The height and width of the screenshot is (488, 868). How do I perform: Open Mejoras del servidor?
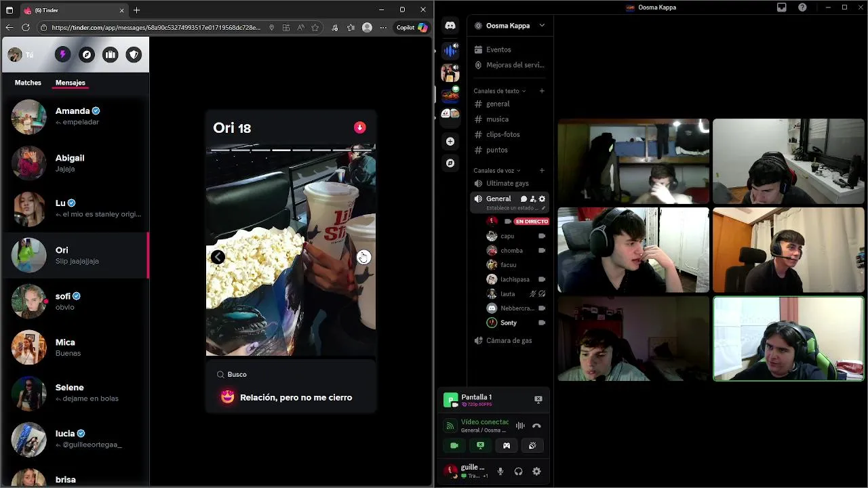509,65
